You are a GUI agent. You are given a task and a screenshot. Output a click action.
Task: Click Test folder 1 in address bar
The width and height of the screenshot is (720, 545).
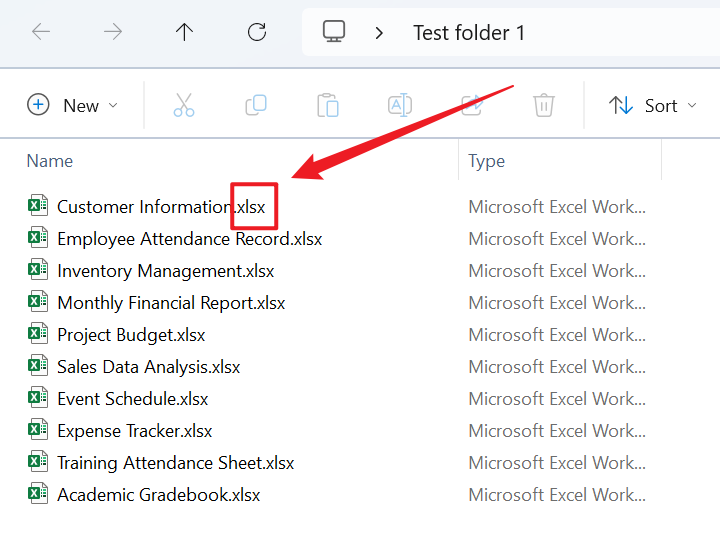tap(469, 32)
